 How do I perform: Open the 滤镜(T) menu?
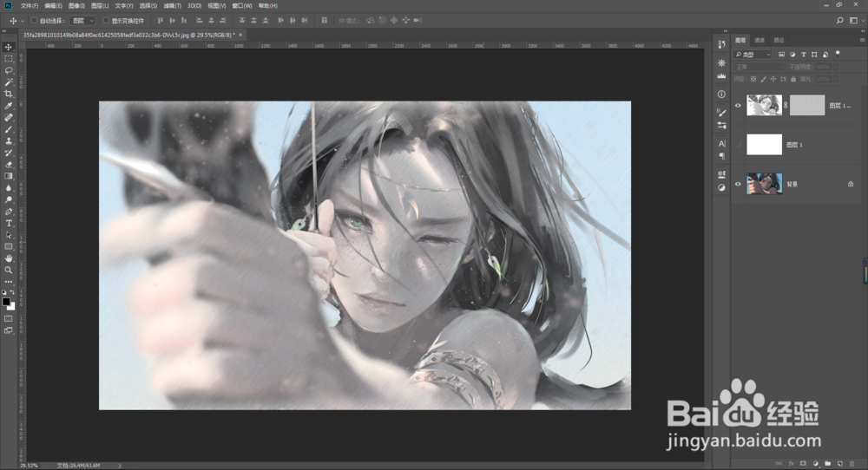click(172, 5)
